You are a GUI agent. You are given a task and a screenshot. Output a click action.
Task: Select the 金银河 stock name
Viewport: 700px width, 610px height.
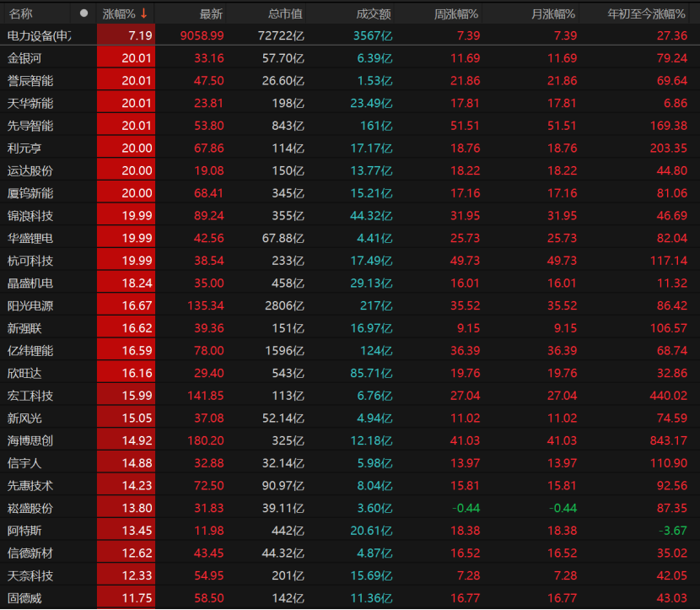(x=24, y=58)
